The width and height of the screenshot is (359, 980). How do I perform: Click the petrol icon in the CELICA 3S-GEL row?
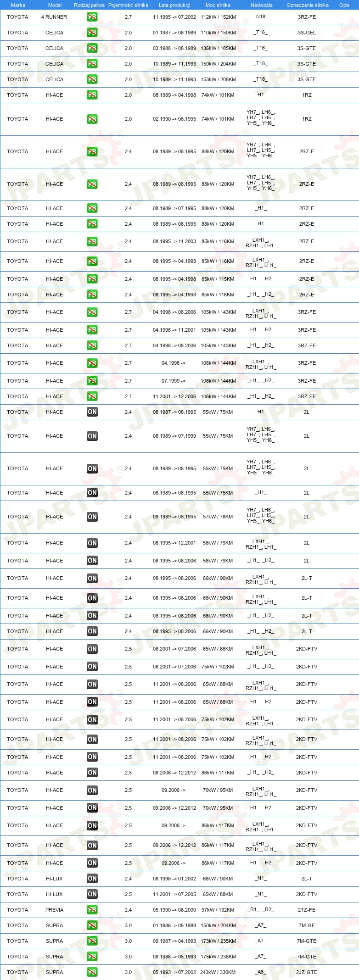[92, 33]
